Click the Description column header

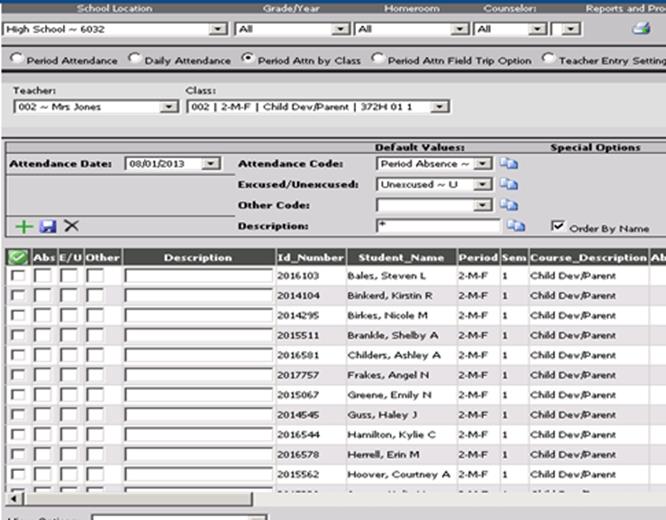tap(198, 257)
